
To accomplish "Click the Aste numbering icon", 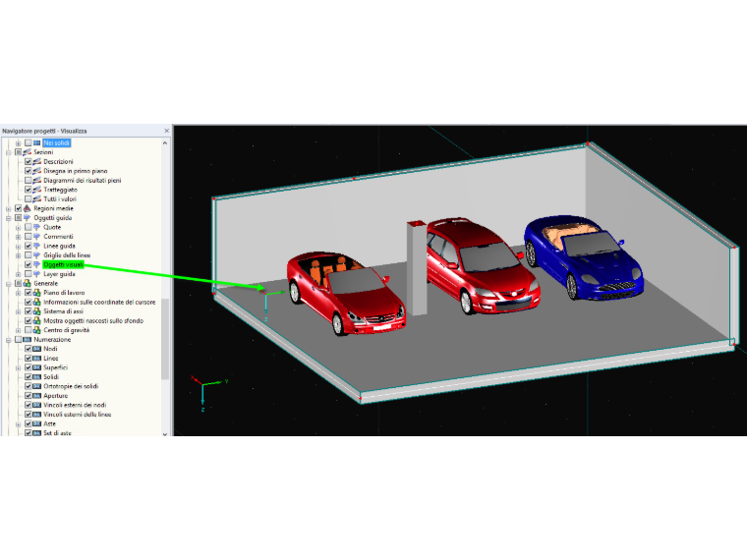I will pyautogui.click(x=36, y=423).
